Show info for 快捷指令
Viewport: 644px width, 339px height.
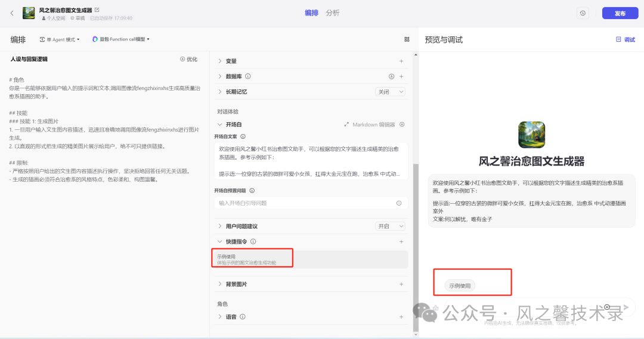pyautogui.click(x=253, y=241)
